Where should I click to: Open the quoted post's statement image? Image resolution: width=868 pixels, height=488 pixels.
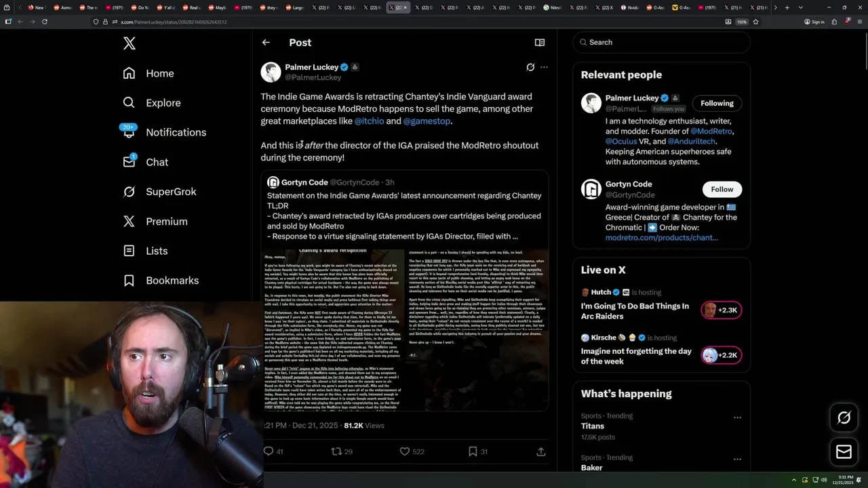pyautogui.click(x=405, y=330)
